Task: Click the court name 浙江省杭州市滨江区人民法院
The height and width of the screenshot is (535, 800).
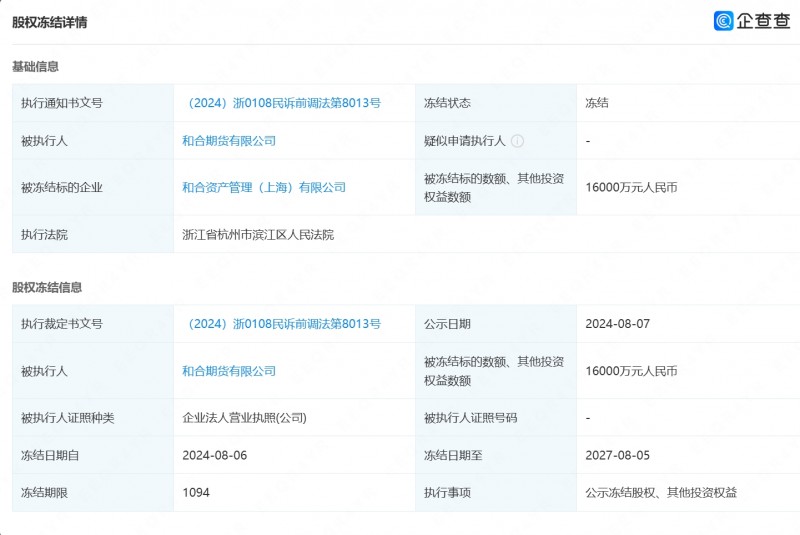Action: click(x=258, y=235)
